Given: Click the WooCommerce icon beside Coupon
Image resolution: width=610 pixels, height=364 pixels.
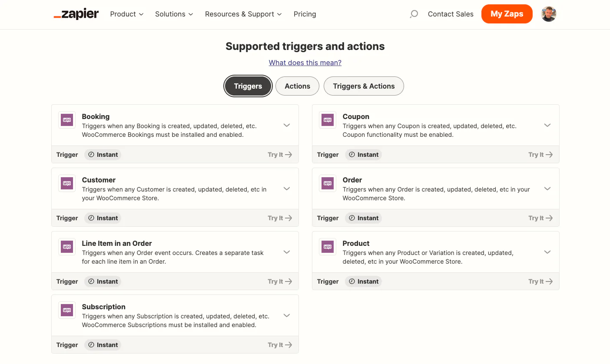Looking at the screenshot, I should (x=328, y=120).
